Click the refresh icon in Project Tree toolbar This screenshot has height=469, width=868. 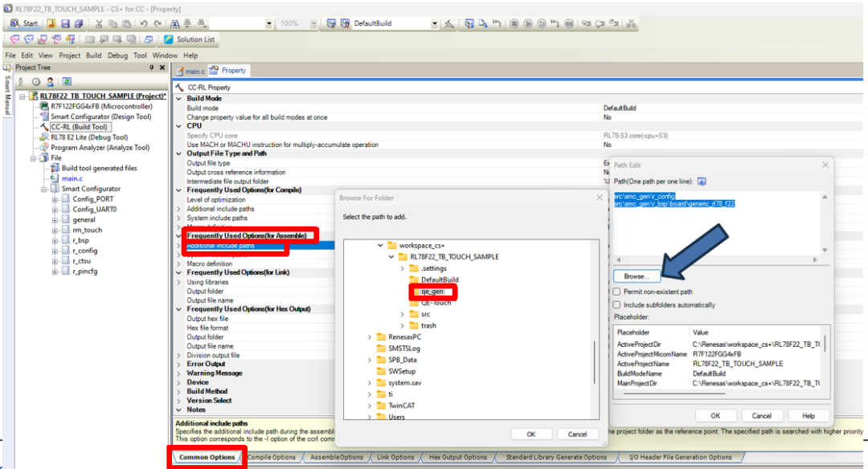click(67, 81)
